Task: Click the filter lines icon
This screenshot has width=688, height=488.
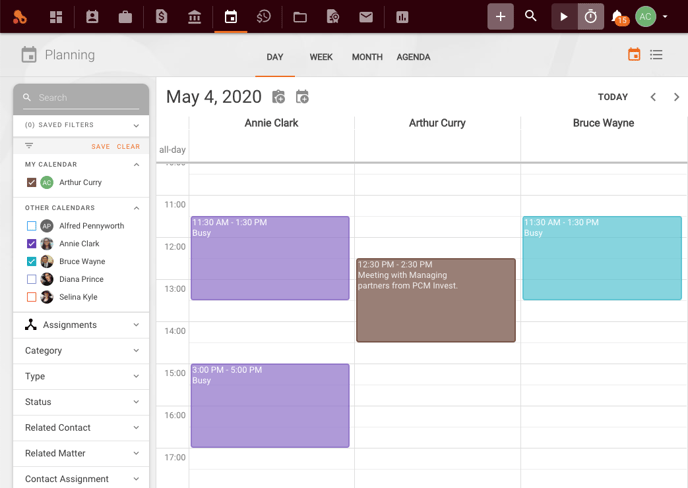Action: click(x=29, y=146)
